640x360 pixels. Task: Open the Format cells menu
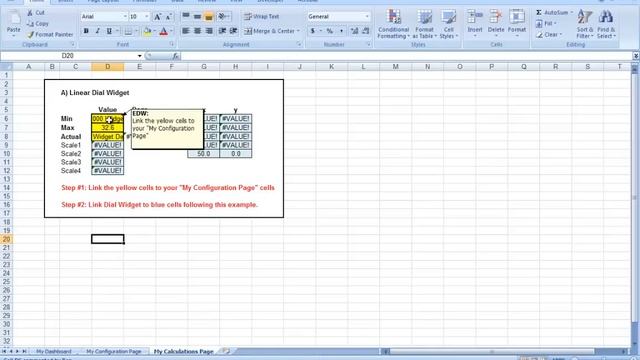tap(517, 24)
